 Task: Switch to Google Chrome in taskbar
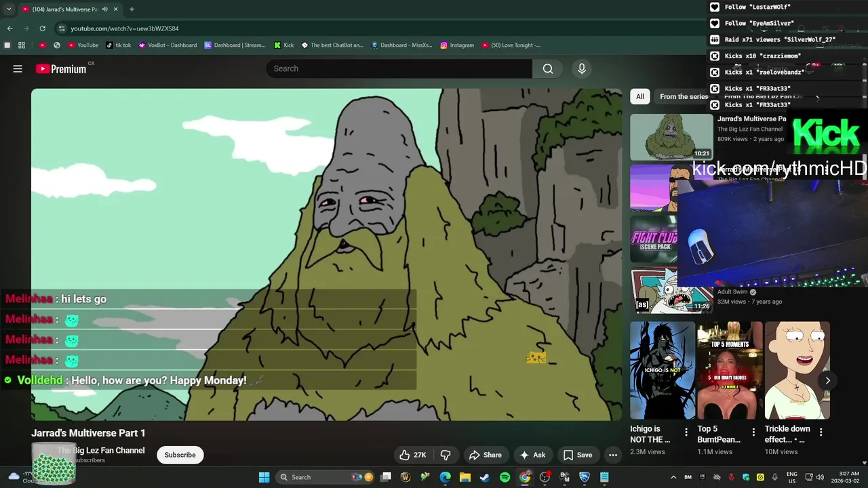[x=525, y=477]
